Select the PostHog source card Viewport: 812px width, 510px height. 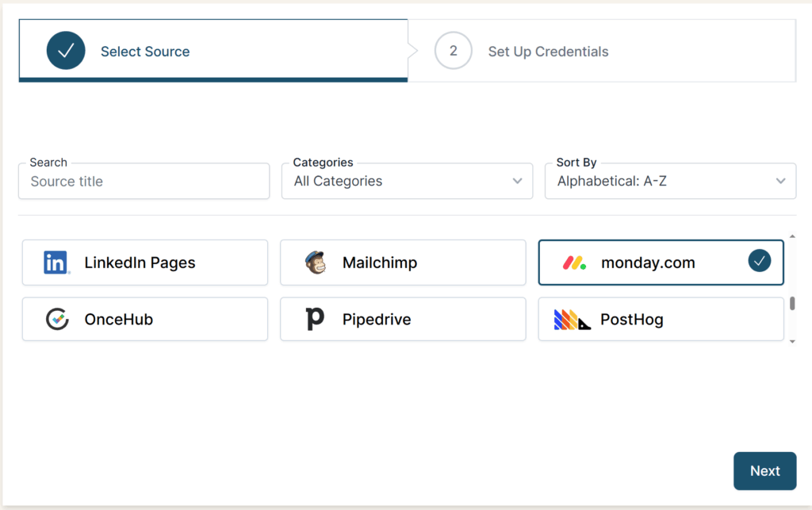point(661,320)
